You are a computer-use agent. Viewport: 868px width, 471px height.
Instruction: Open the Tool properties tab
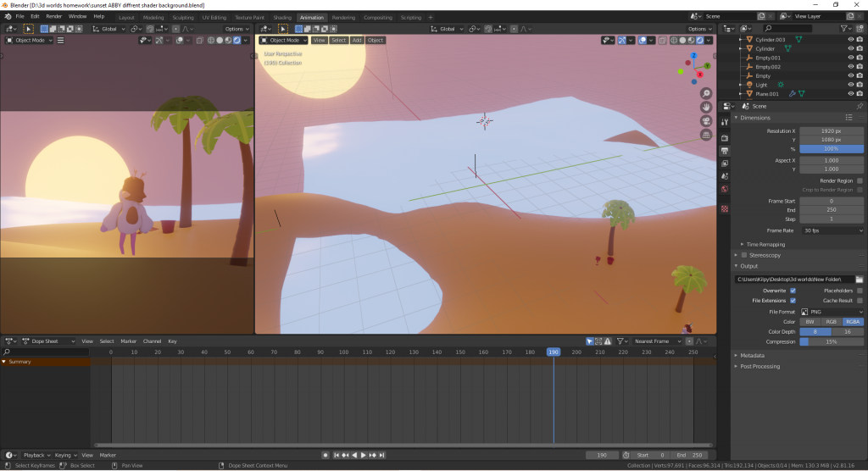725,122
